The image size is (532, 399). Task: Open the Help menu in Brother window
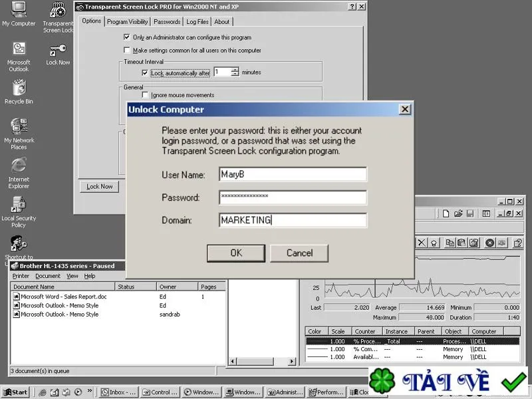[x=90, y=276]
